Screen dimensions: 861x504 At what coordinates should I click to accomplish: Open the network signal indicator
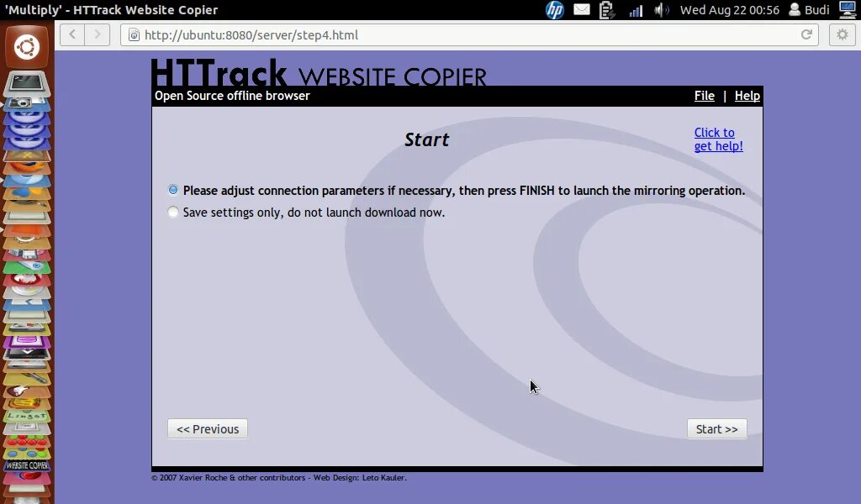(636, 10)
